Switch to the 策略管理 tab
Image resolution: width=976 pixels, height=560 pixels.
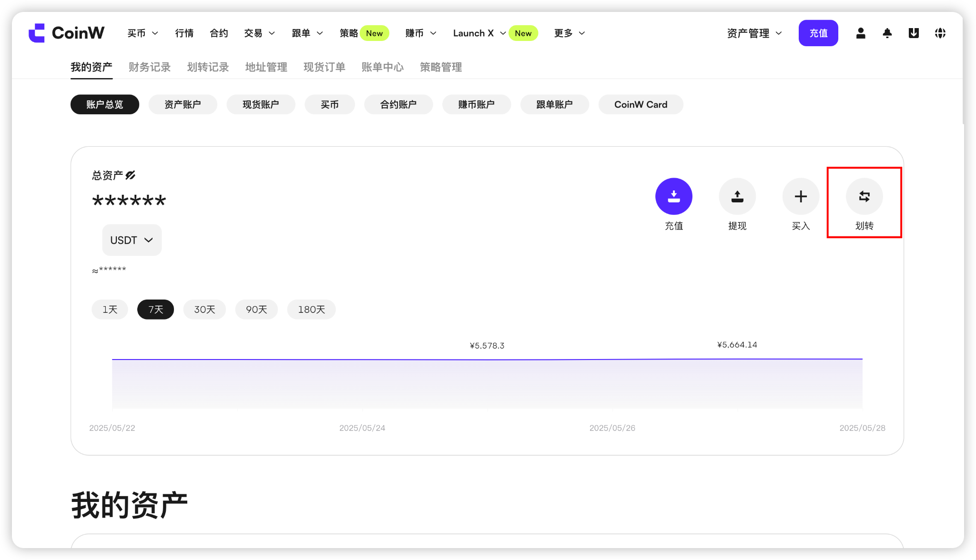point(441,67)
